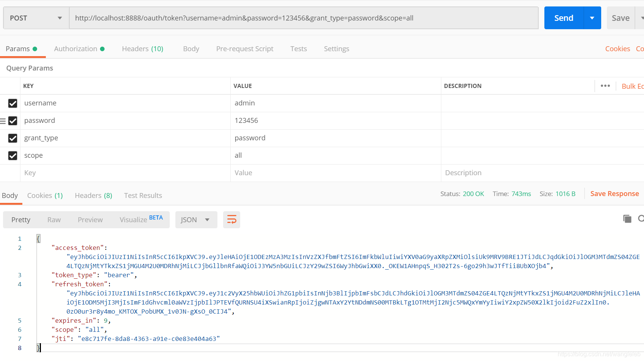
Task: Open the Visualize BETA view
Action: coord(141,219)
